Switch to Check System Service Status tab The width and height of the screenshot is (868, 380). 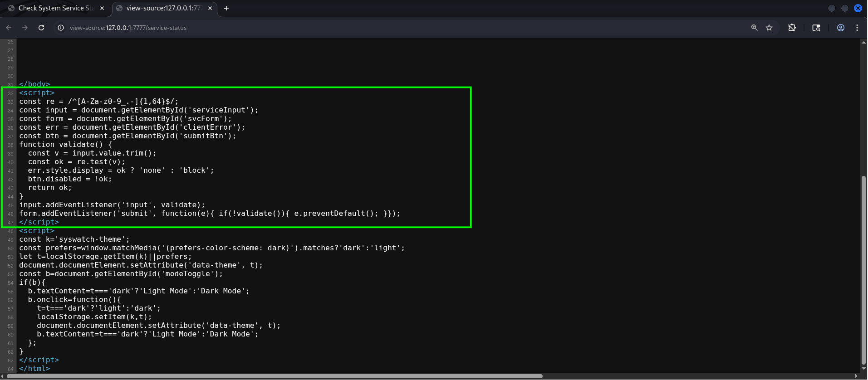point(55,8)
